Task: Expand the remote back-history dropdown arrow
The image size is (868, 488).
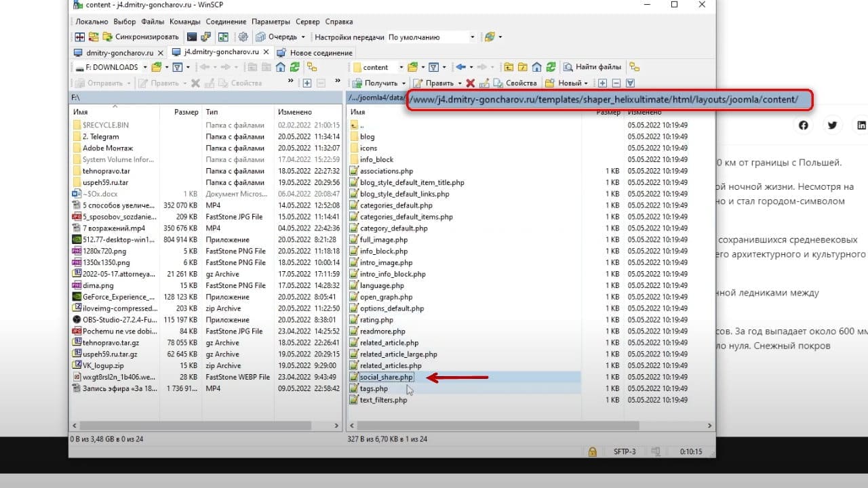Action: [x=471, y=67]
